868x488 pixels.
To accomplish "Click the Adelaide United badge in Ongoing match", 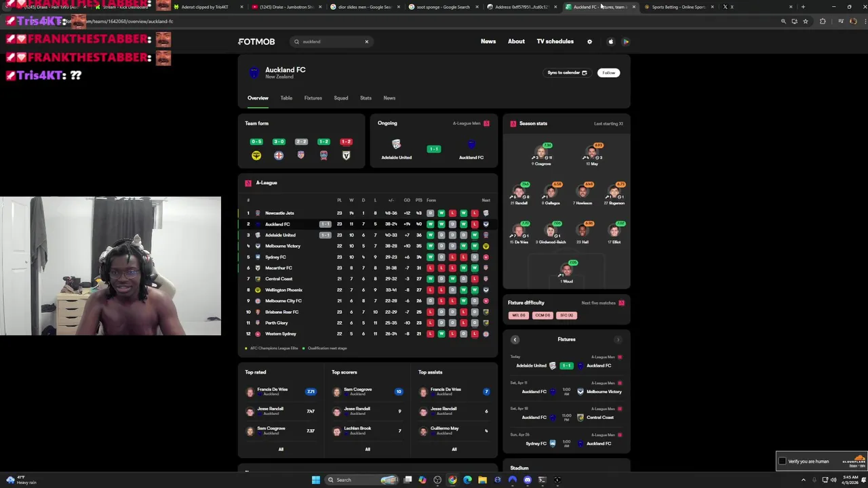I will pos(396,144).
